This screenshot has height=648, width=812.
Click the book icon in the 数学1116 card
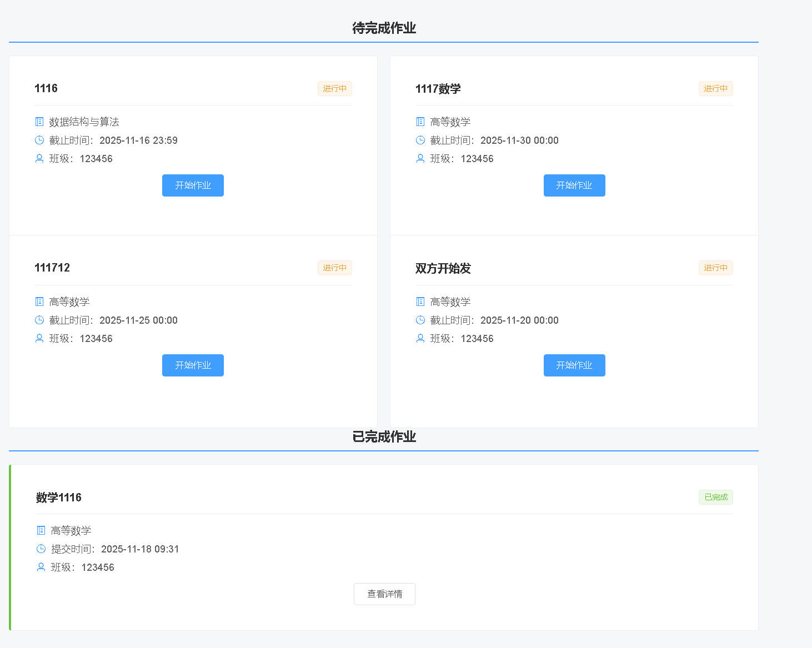(41, 530)
